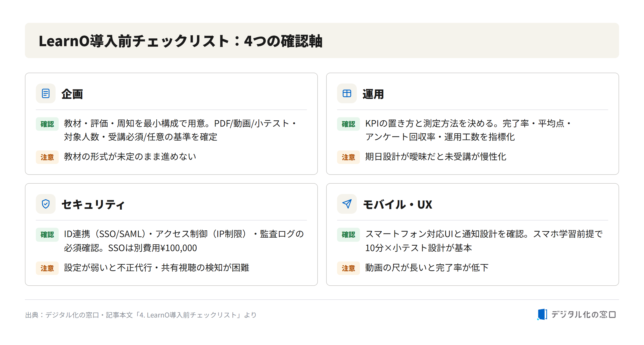
Task: Click the モバイル・UX card heading
Action: 398,204
